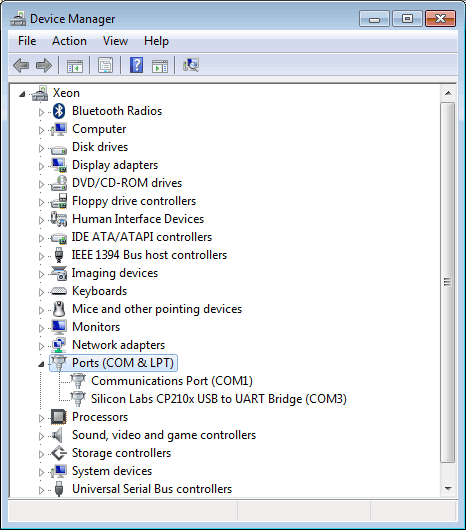Click the Show/Hide Console Tree icon
This screenshot has width=466, height=530.
click(x=75, y=65)
